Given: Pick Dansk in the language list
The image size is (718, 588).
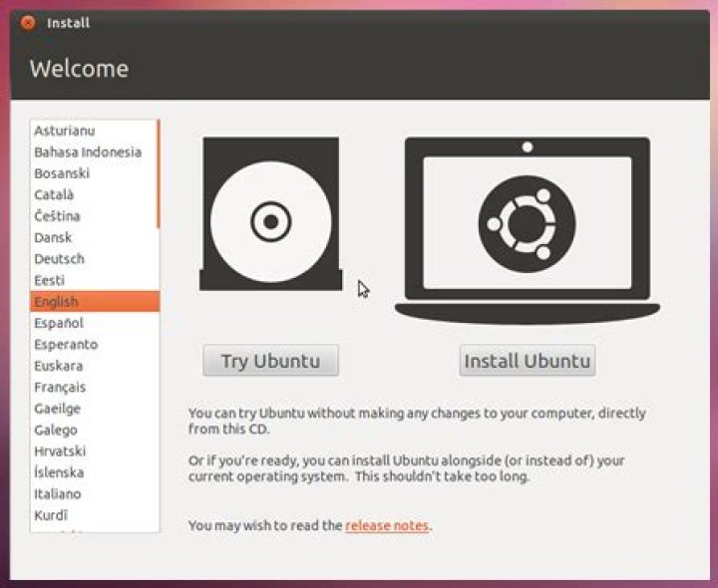Looking at the screenshot, I should (95, 237).
